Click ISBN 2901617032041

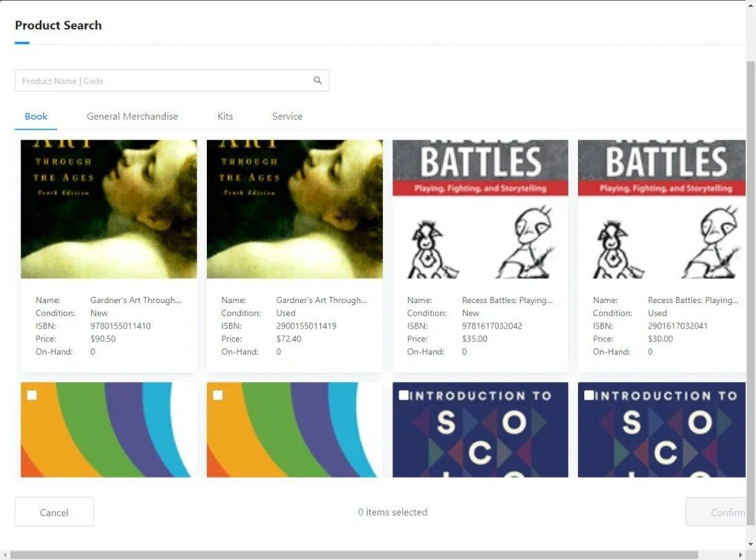(x=678, y=326)
